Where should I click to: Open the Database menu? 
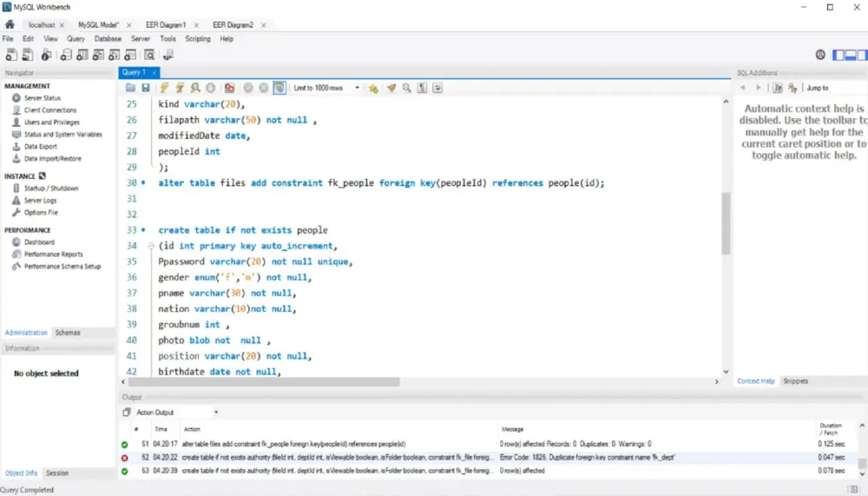pyautogui.click(x=108, y=39)
